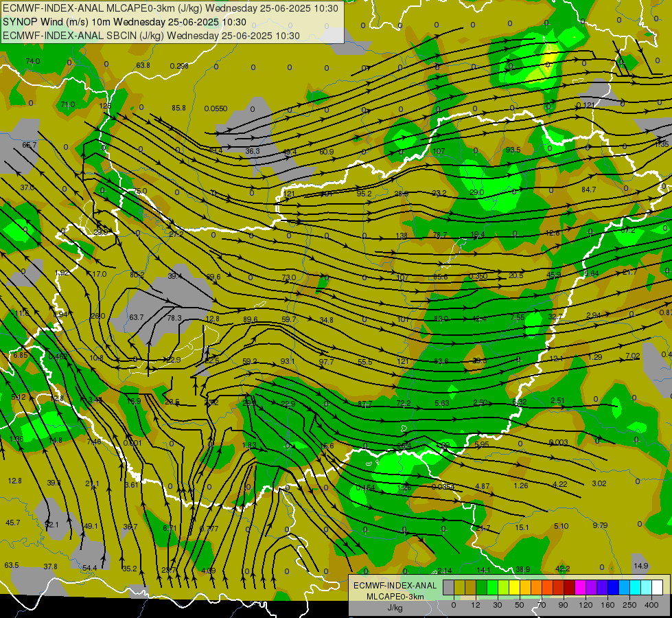Click the map value 63.5
The width and height of the screenshot is (672, 618).
12,565
